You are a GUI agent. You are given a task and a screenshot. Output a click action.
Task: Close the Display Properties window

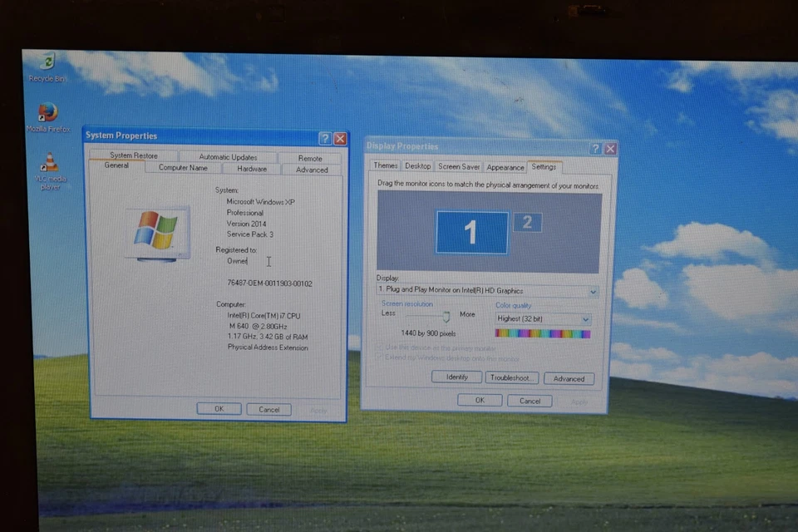pos(610,149)
